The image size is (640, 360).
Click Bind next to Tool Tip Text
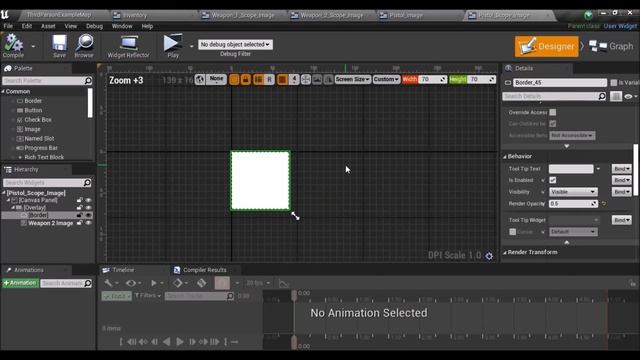click(x=622, y=169)
